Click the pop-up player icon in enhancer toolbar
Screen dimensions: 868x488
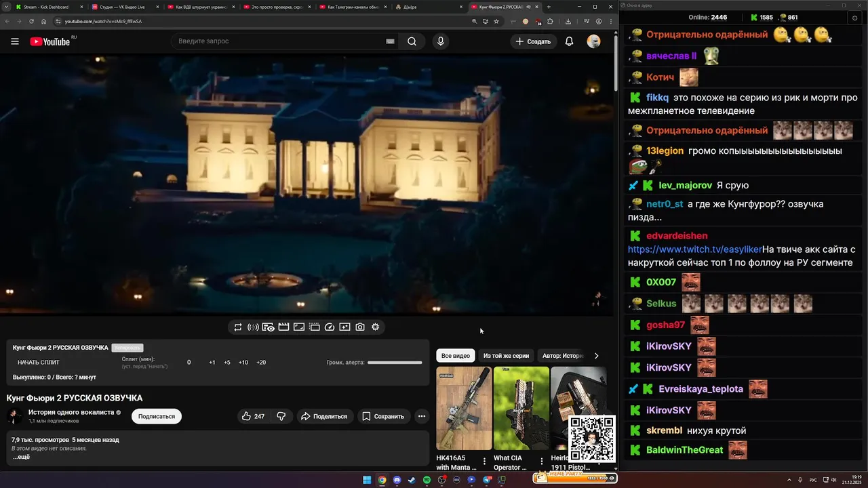299,327
